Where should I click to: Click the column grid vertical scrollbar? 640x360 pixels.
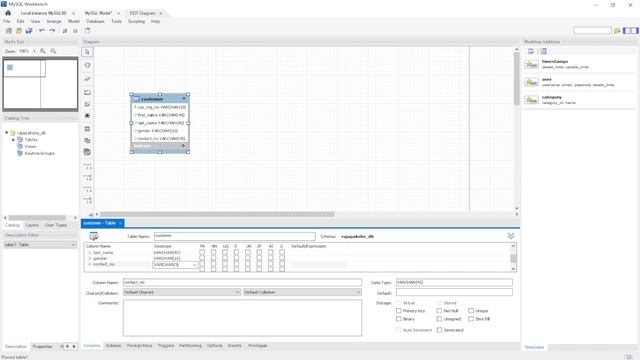coord(513,258)
